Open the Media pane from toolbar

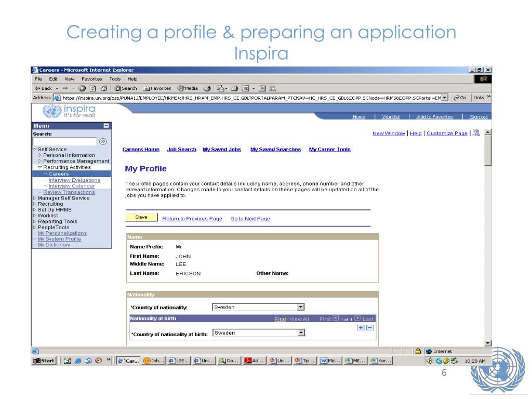(188, 88)
